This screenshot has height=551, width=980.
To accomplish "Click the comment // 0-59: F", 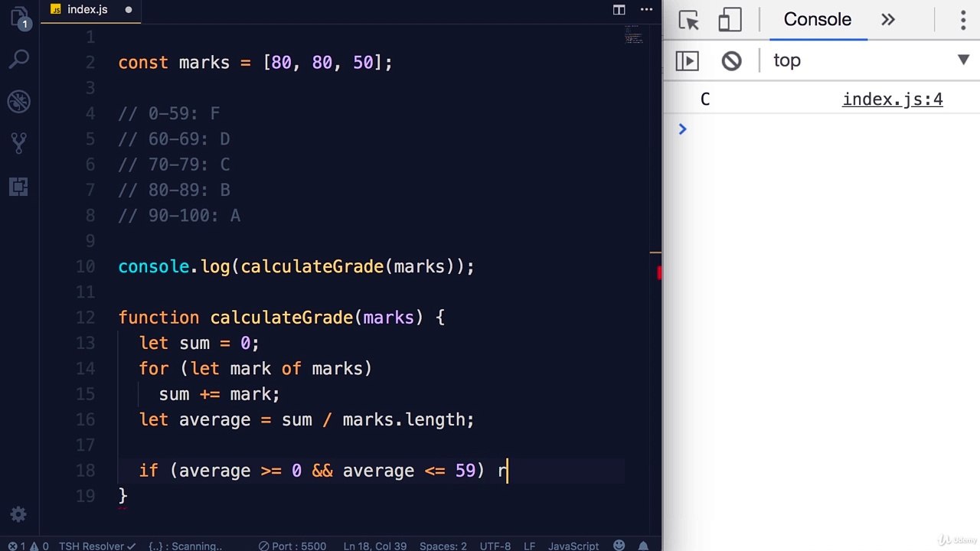I will coord(169,113).
